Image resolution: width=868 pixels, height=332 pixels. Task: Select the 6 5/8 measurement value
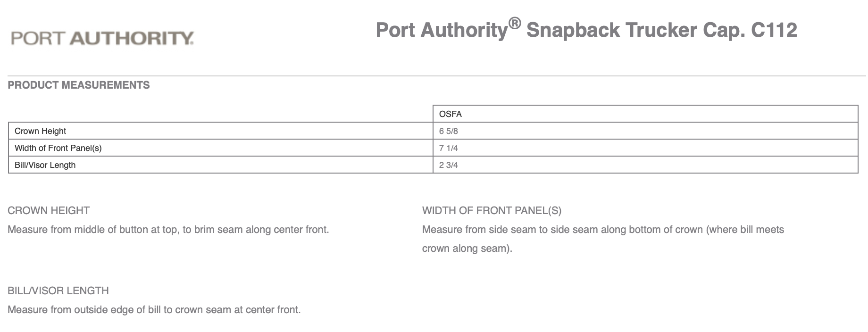449,131
